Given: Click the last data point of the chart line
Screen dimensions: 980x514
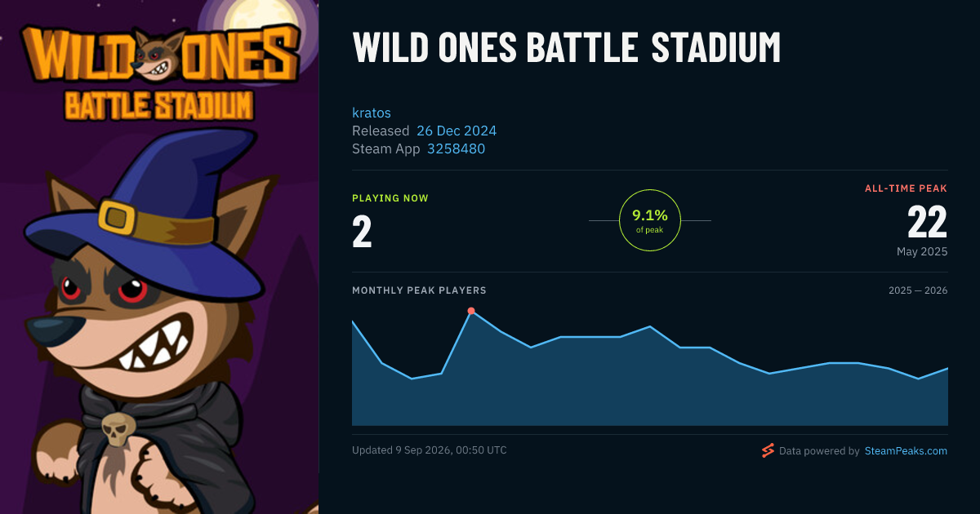Looking at the screenshot, I should click(x=947, y=369).
